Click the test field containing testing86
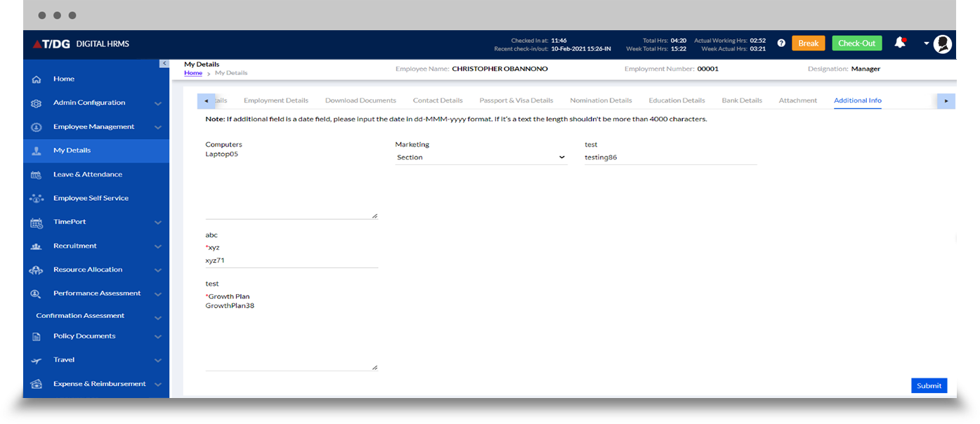980x424 pixels. 671,158
